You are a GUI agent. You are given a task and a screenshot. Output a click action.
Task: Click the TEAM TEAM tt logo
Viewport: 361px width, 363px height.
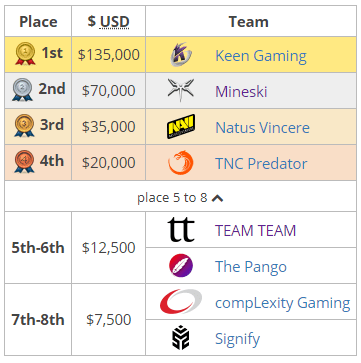(x=181, y=230)
